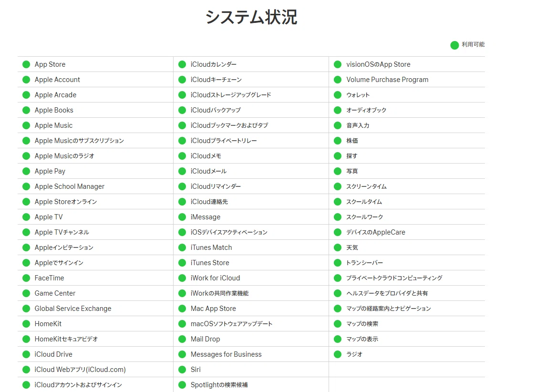Click the status dot beside Mac App Store
The image size is (536, 392).
(182, 309)
